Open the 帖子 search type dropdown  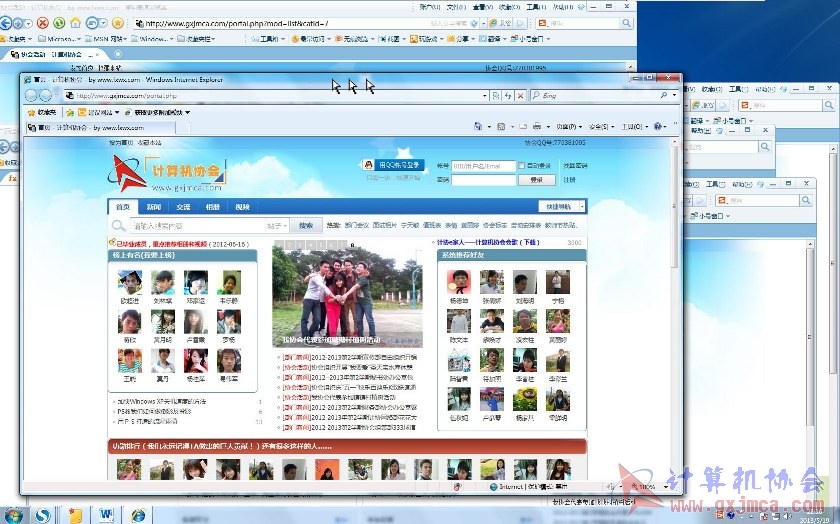tap(277, 226)
